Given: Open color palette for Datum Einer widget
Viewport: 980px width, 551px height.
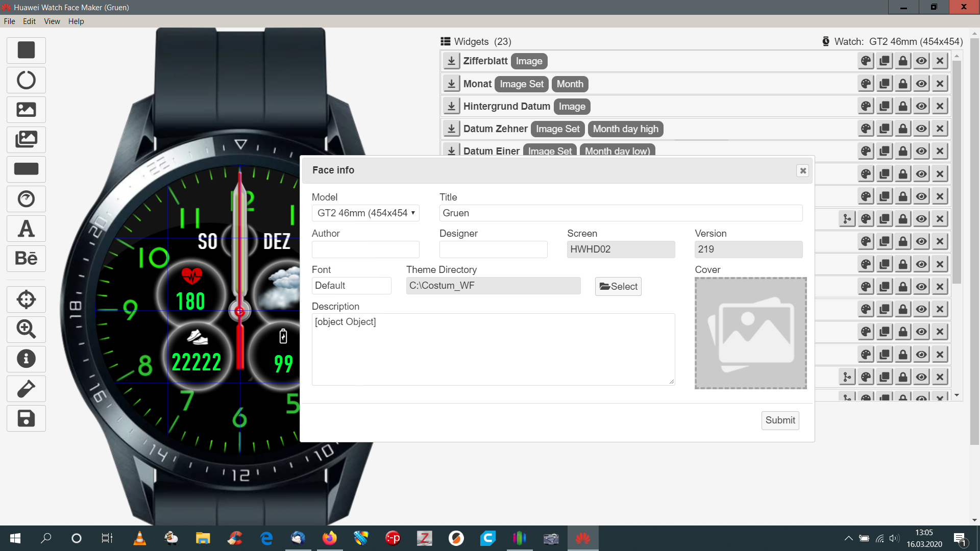Looking at the screenshot, I should pos(866,151).
